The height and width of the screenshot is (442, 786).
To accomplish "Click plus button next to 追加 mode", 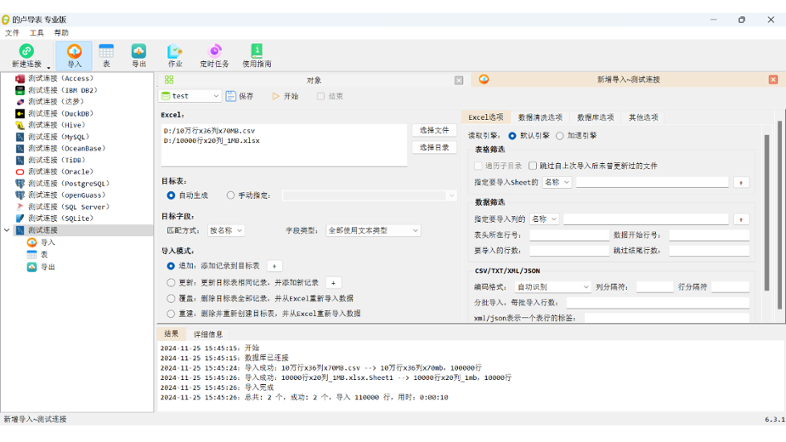I will pyautogui.click(x=274, y=266).
